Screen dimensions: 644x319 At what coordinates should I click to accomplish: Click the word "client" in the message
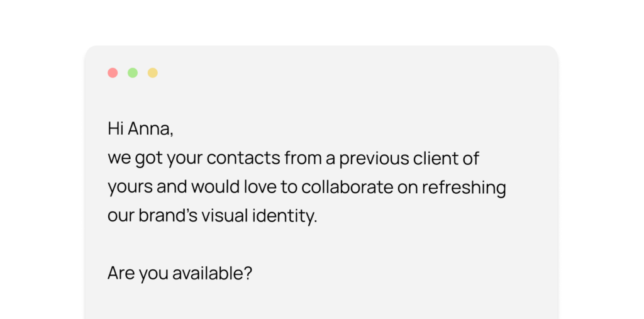click(435, 158)
